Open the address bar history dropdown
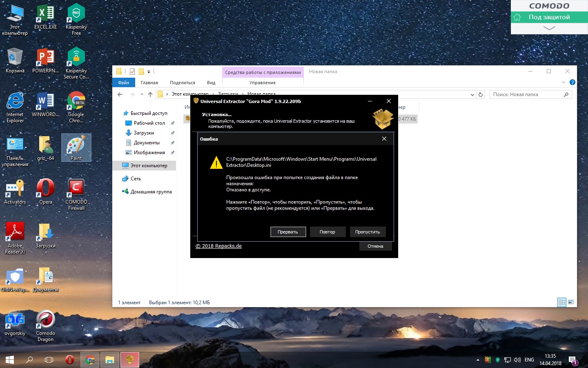Image resolution: width=588 pixels, height=368 pixels. tap(472, 94)
